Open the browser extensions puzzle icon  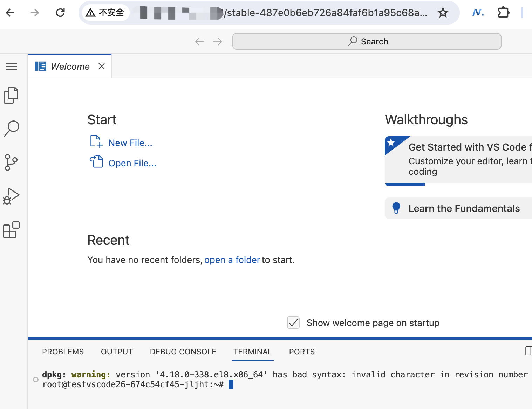[503, 13]
